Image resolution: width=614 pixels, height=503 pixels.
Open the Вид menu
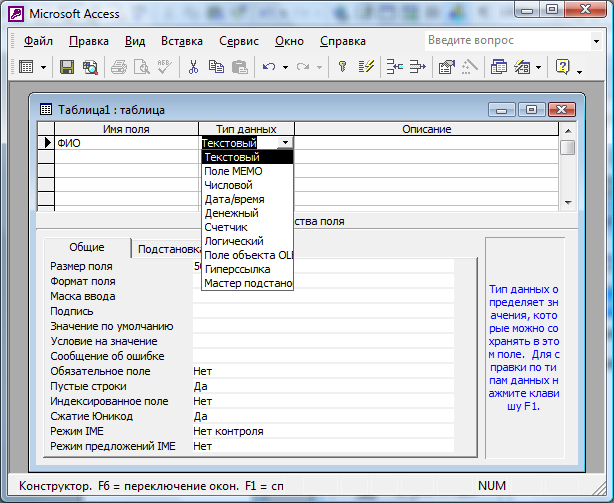pos(135,41)
